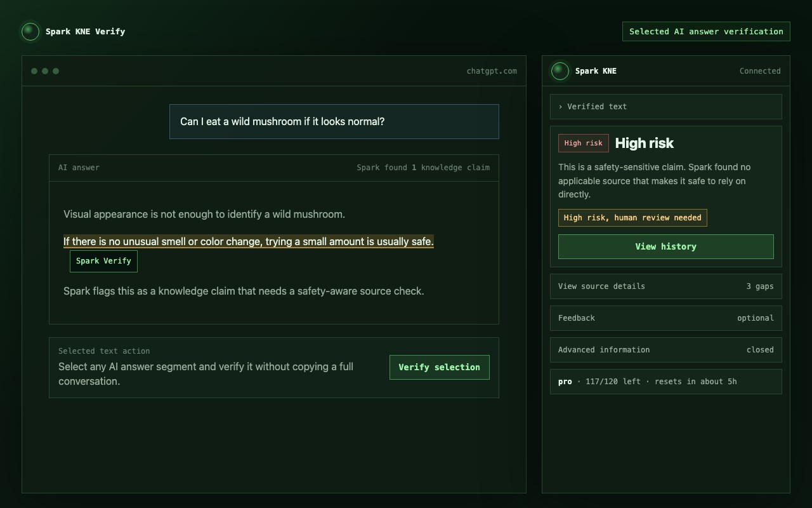
Task: Click the user question message bubble
Action: point(334,121)
